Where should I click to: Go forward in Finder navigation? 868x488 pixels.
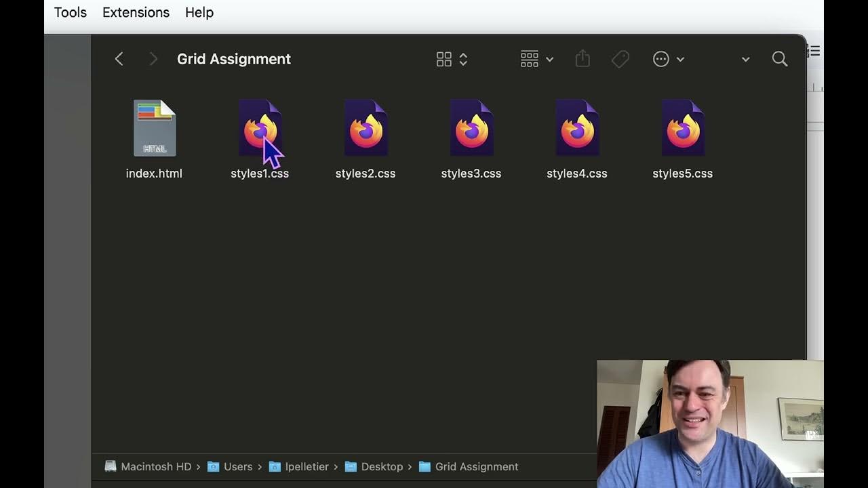tap(153, 59)
